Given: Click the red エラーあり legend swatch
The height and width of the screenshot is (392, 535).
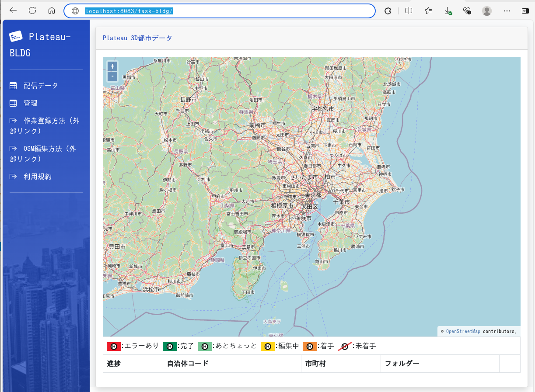Looking at the screenshot, I should (114, 346).
